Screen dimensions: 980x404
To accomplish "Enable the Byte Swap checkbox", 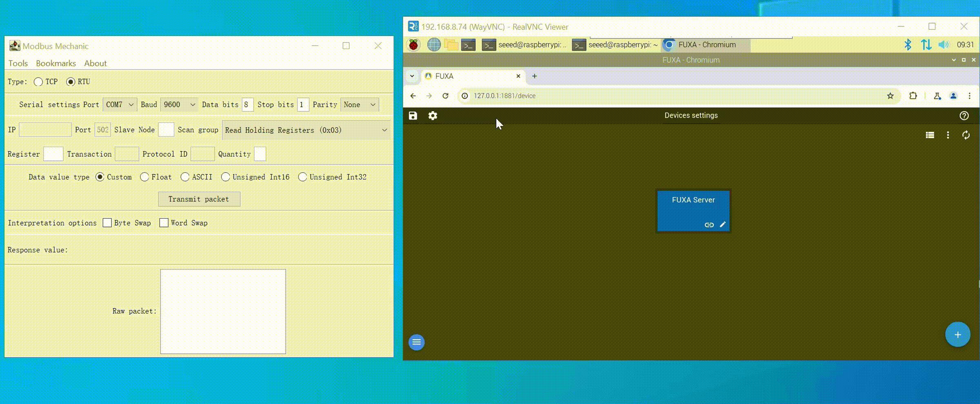I will point(107,223).
